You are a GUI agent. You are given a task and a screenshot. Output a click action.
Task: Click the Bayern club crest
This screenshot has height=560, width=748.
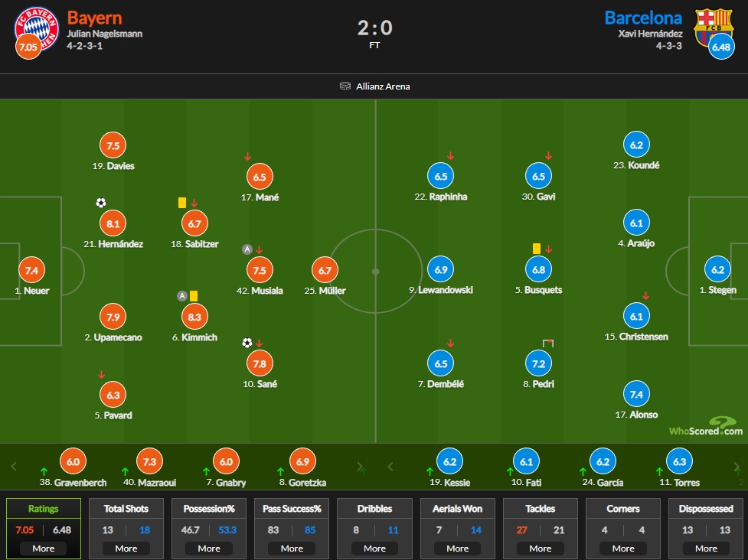(x=37, y=29)
